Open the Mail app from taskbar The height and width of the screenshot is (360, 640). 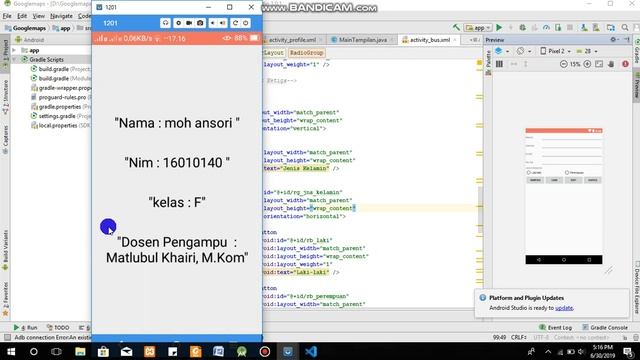(x=126, y=351)
